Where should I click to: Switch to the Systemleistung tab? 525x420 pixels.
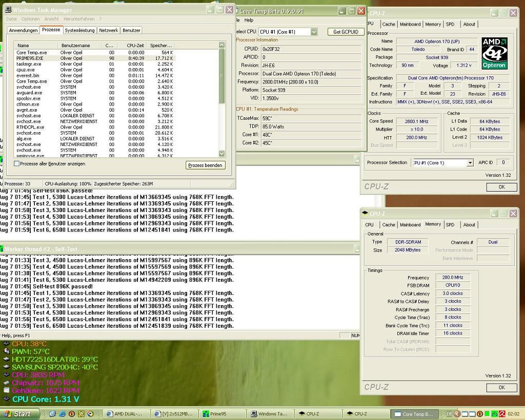pos(79,30)
